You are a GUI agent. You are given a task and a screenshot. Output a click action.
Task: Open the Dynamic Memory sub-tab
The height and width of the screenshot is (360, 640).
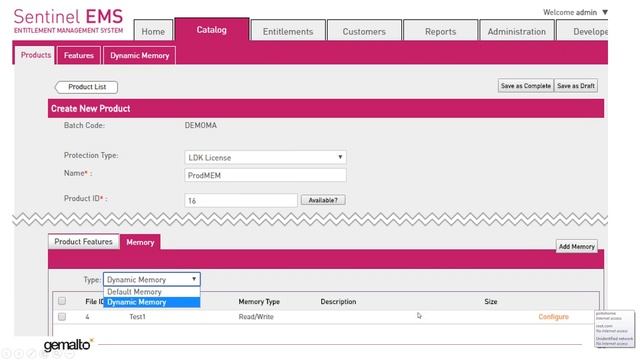[x=139, y=56]
